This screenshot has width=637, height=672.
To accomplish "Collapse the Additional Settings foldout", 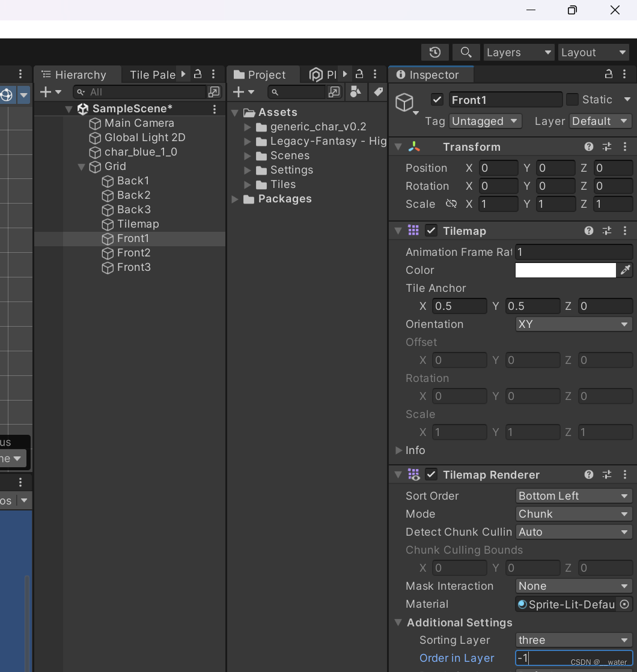I will (x=398, y=622).
